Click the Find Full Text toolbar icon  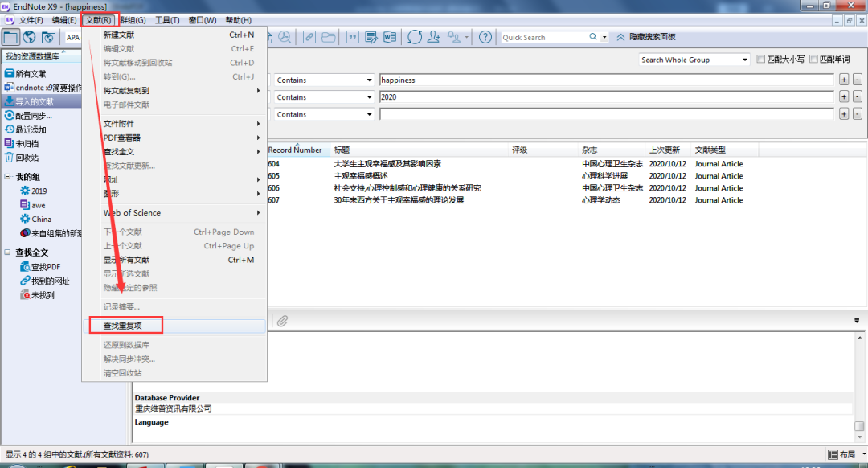tap(285, 37)
